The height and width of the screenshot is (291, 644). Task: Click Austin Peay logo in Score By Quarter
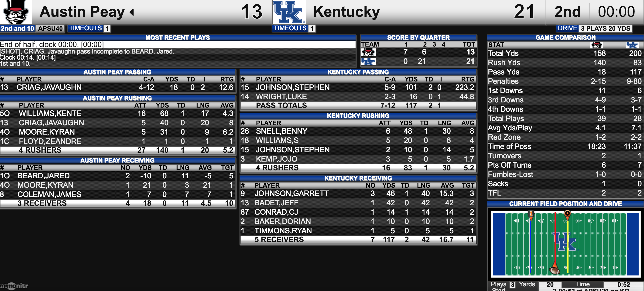(x=368, y=52)
